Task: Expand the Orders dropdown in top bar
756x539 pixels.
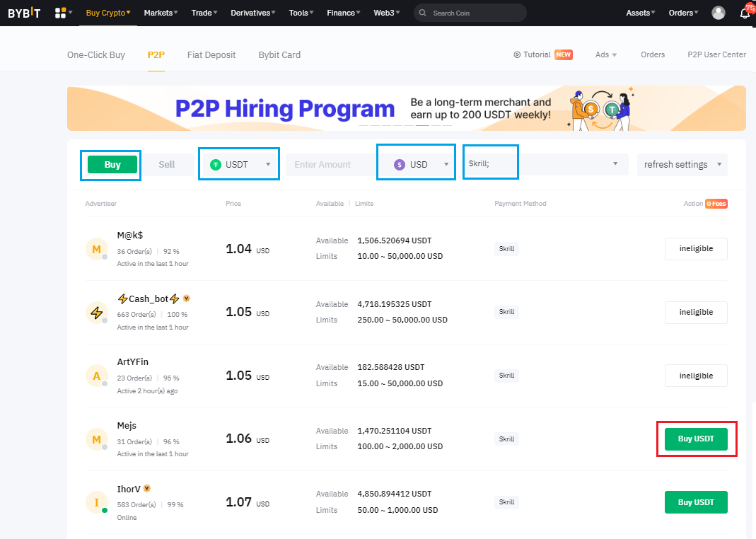Action: (x=683, y=13)
